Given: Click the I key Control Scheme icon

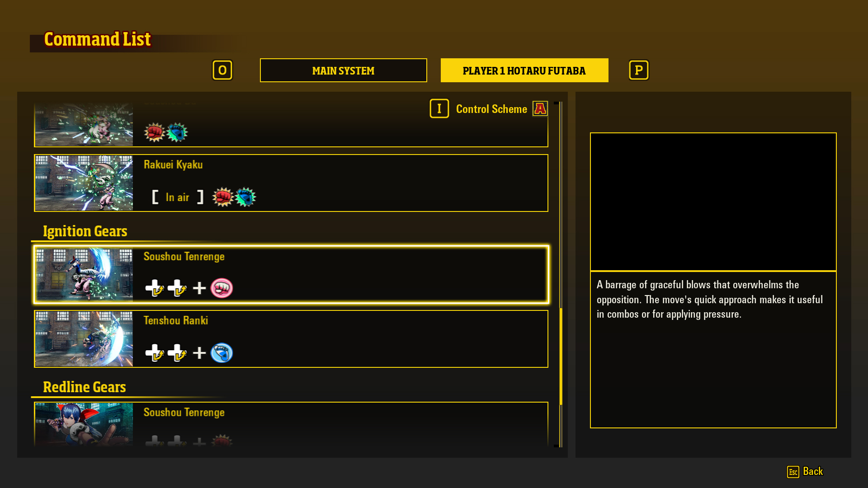Looking at the screenshot, I should click(439, 108).
